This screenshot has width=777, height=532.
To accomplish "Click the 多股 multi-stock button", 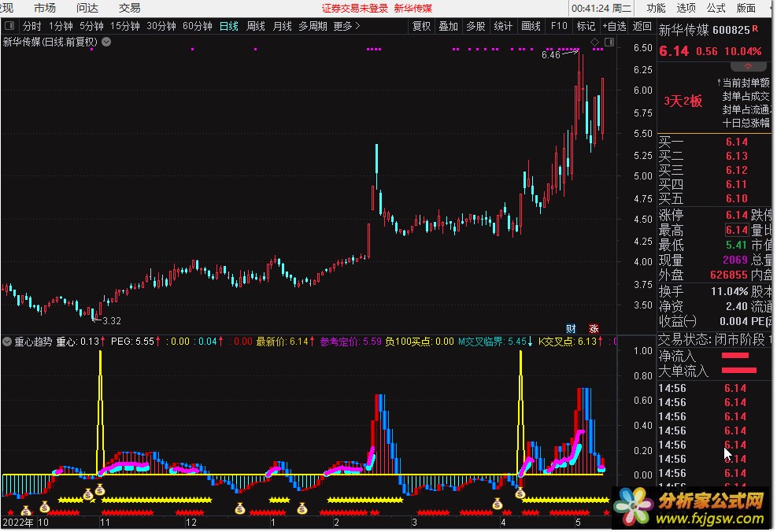I will tap(475, 26).
